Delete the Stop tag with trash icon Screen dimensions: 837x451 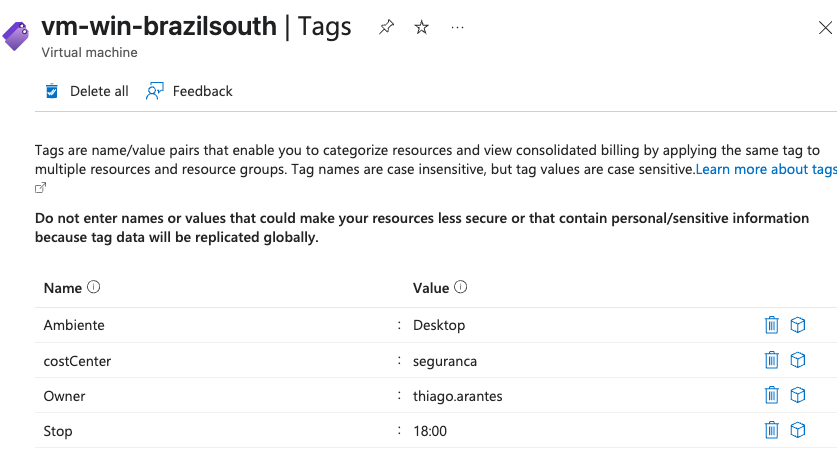point(771,430)
